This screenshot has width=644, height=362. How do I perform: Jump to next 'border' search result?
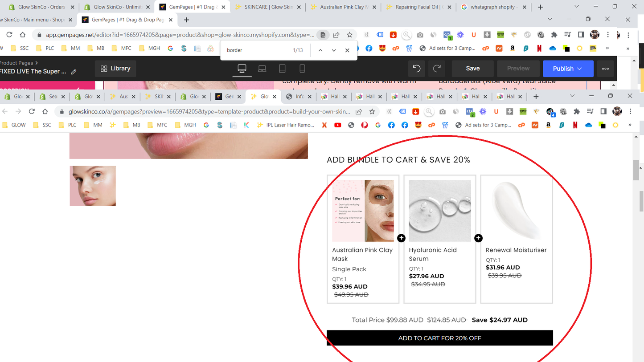click(333, 50)
